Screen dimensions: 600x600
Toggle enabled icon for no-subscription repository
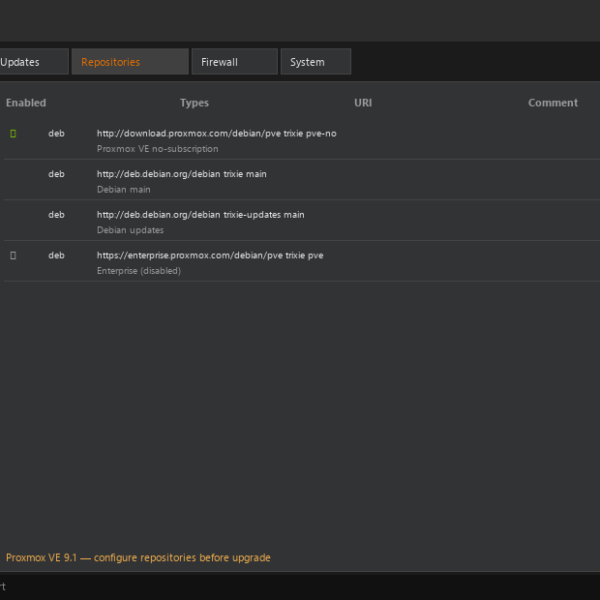coord(13,134)
